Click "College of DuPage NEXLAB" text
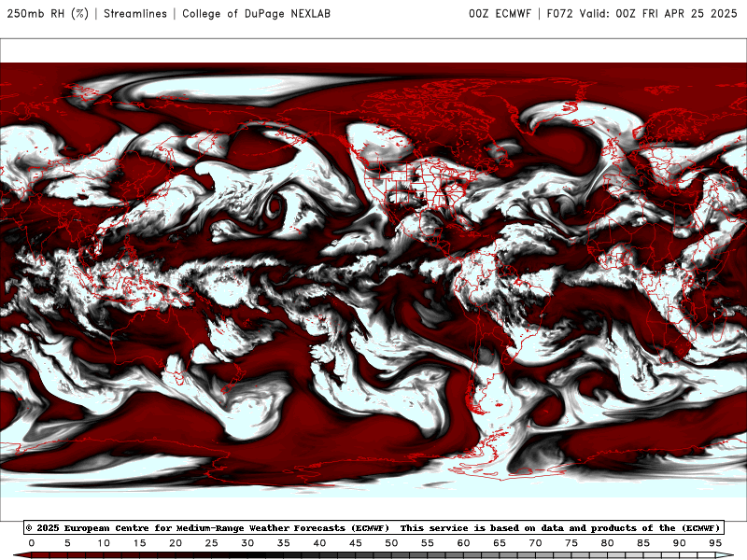The height and width of the screenshot is (560, 747). click(256, 13)
